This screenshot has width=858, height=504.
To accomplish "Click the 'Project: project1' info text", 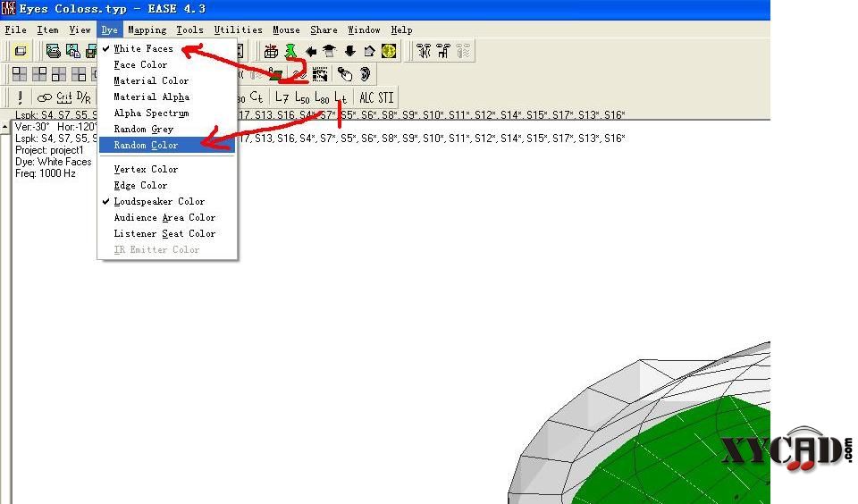I will [49, 150].
